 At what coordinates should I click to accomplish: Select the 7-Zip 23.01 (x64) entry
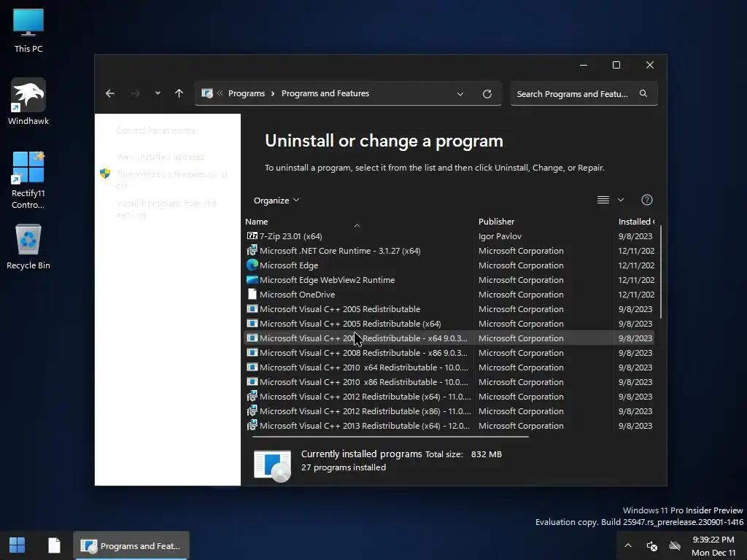click(449, 236)
